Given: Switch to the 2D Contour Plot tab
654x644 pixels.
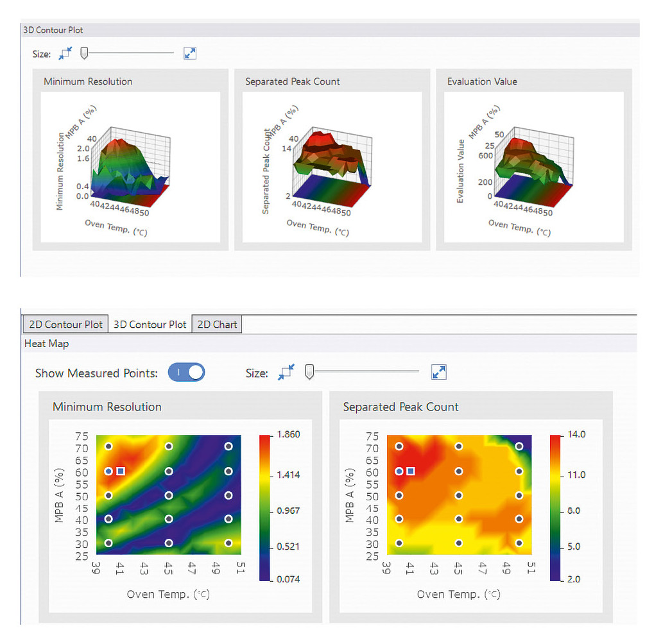Looking at the screenshot, I should 65,325.
